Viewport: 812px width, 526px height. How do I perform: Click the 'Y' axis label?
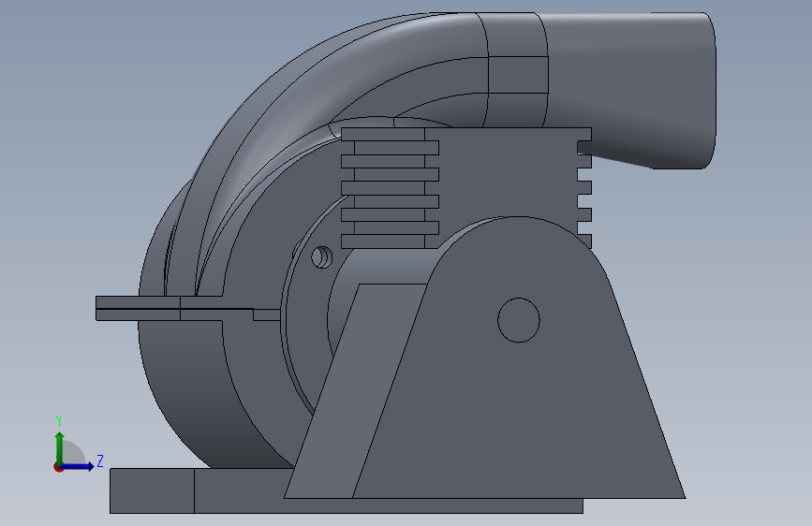coord(59,421)
